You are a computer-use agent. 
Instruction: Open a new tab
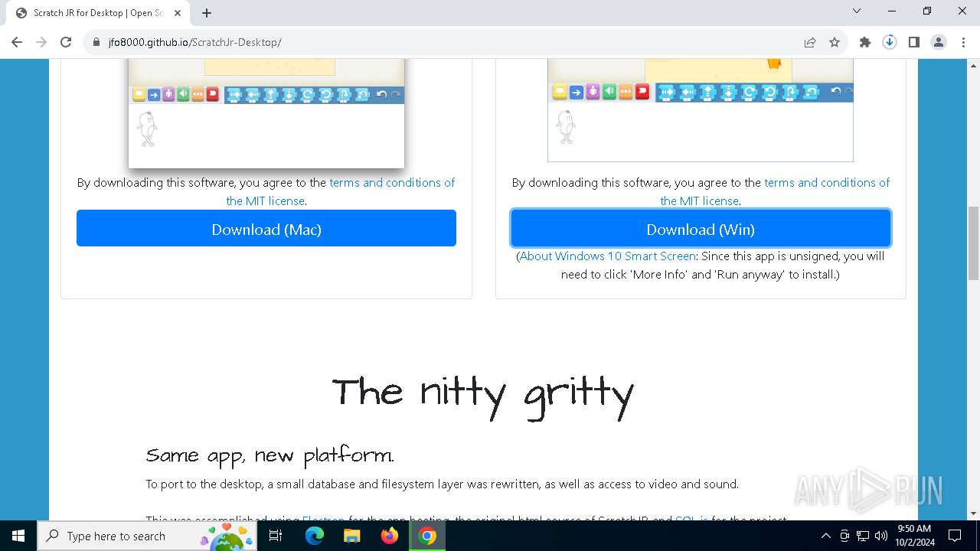[207, 13]
